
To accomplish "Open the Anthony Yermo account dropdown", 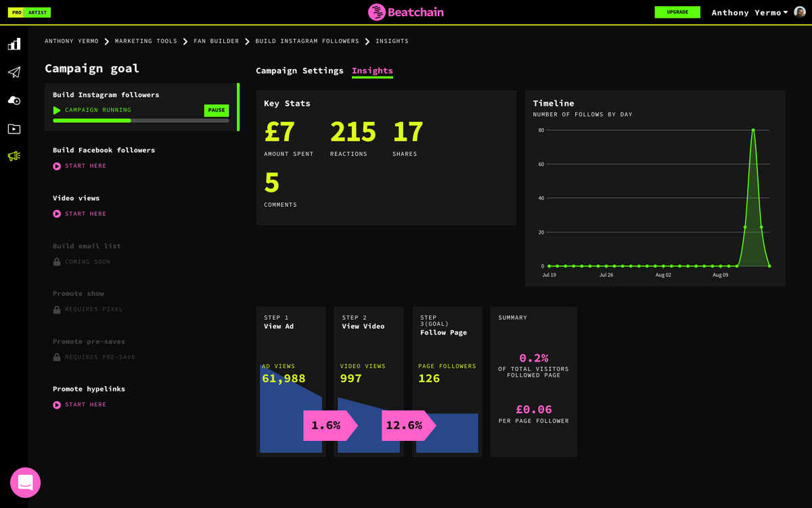I will (x=750, y=13).
